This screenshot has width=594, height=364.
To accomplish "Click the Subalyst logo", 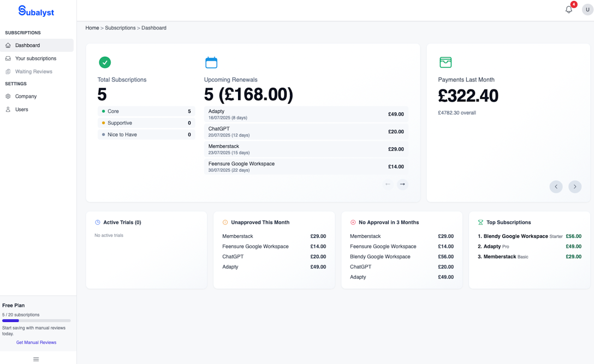I will 36,11.
